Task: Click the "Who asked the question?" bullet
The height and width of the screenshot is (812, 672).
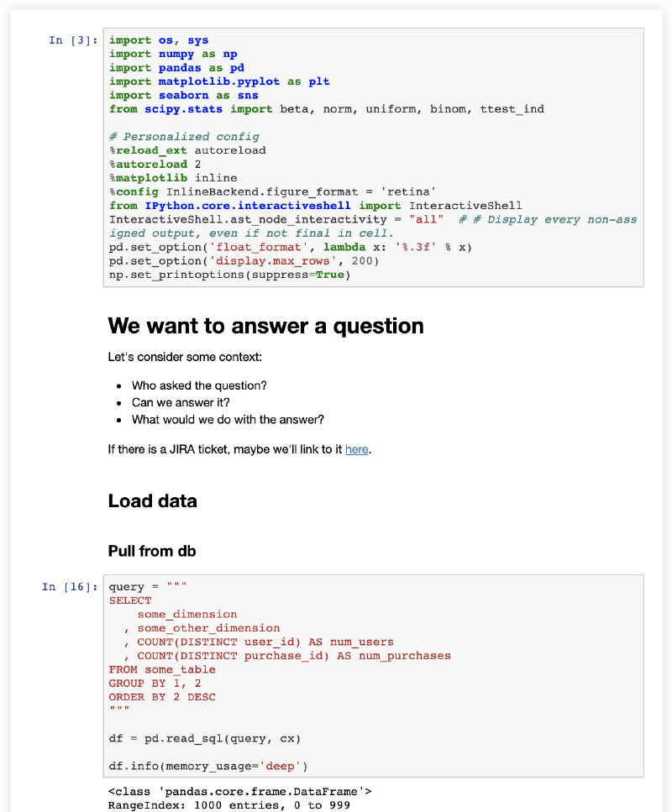Action: [199, 385]
